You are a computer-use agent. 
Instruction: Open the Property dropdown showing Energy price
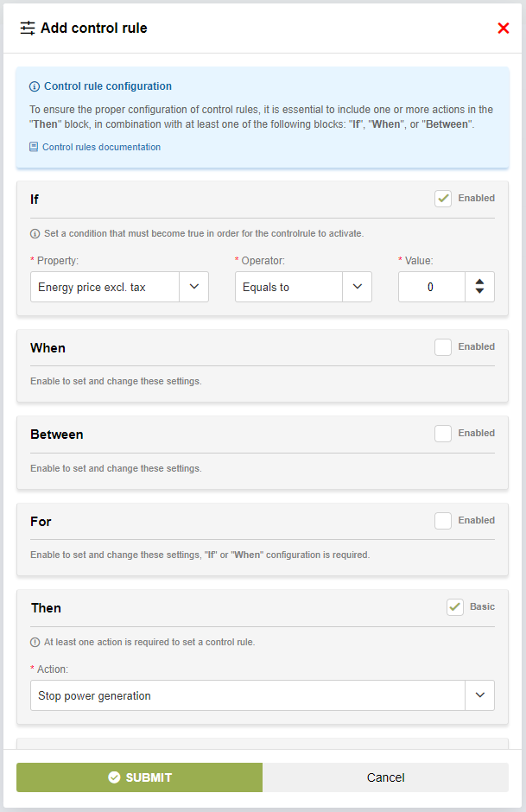tap(119, 287)
